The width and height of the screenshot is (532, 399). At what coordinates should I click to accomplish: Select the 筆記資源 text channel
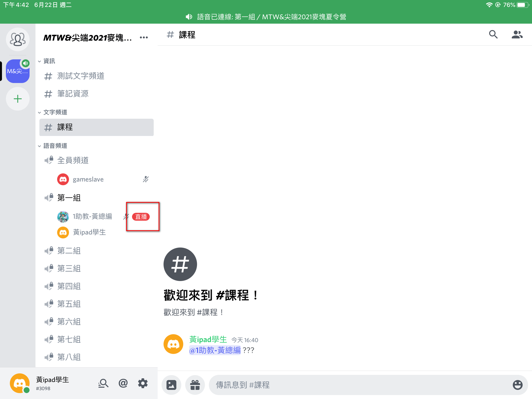pyautogui.click(x=73, y=94)
